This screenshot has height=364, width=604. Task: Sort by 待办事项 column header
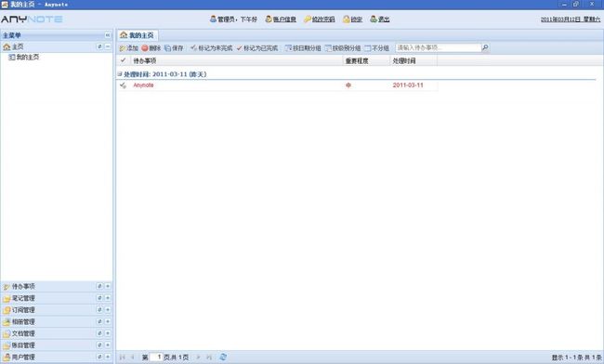point(237,60)
